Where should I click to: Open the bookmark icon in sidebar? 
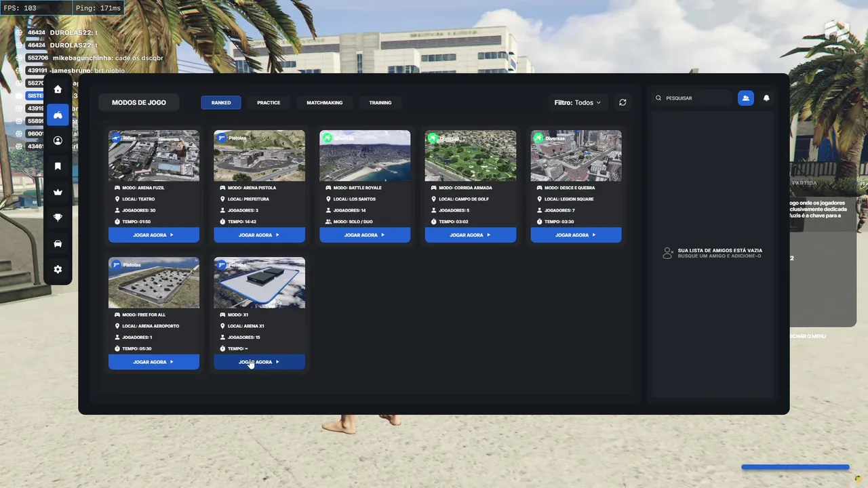tap(58, 167)
